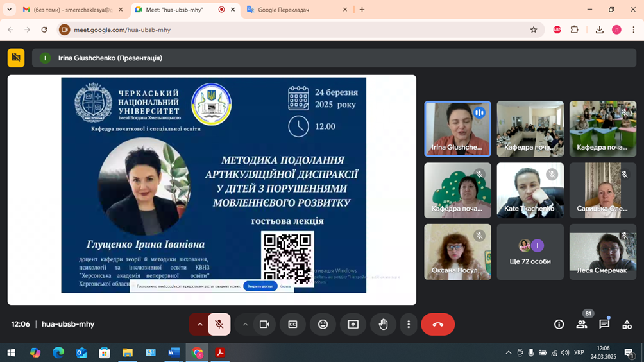Select the Kate Tkachenko video tile

[x=530, y=191]
